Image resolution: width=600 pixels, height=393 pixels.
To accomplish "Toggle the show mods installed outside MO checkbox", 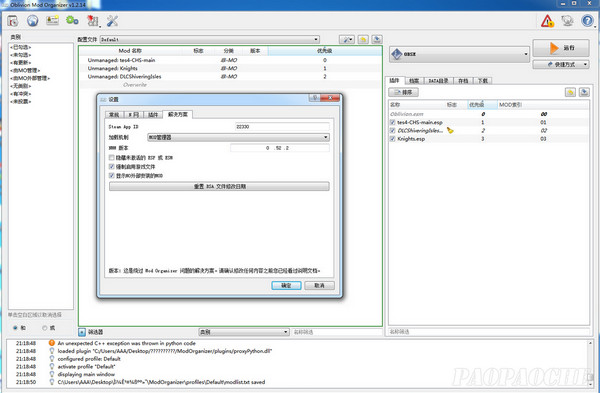I will tap(112, 176).
